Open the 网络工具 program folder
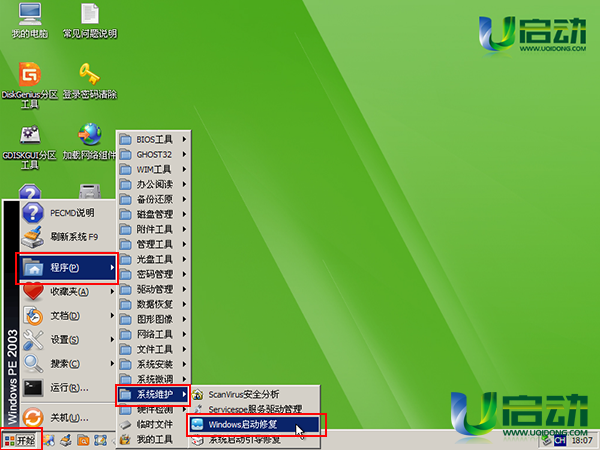Screen dimensions: 600x450 (154, 334)
